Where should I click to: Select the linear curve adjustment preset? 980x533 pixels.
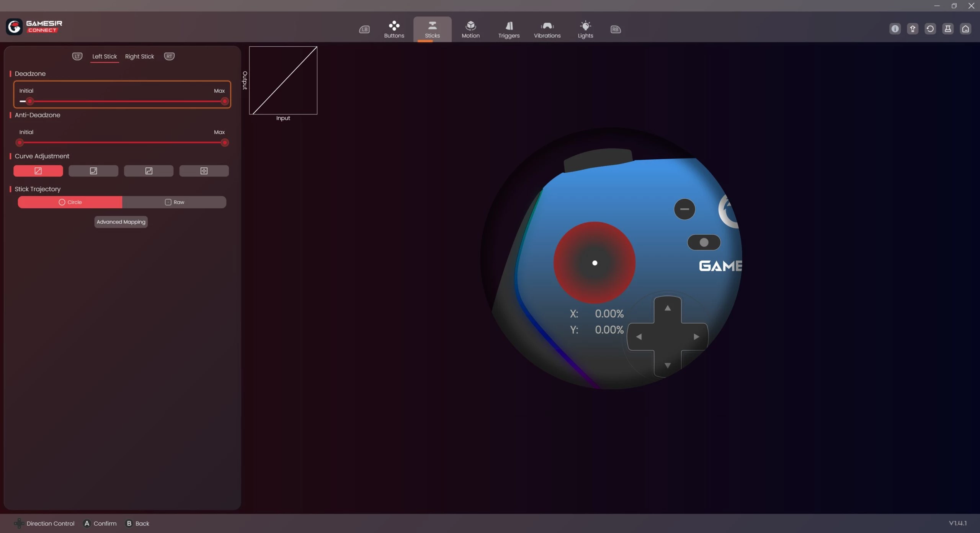pos(38,171)
